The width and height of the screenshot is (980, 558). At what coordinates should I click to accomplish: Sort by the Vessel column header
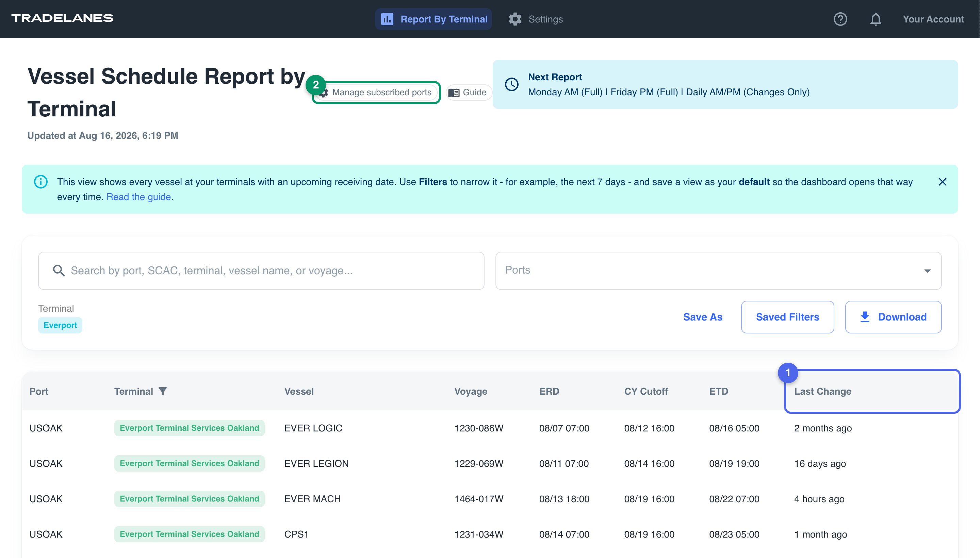coord(299,391)
